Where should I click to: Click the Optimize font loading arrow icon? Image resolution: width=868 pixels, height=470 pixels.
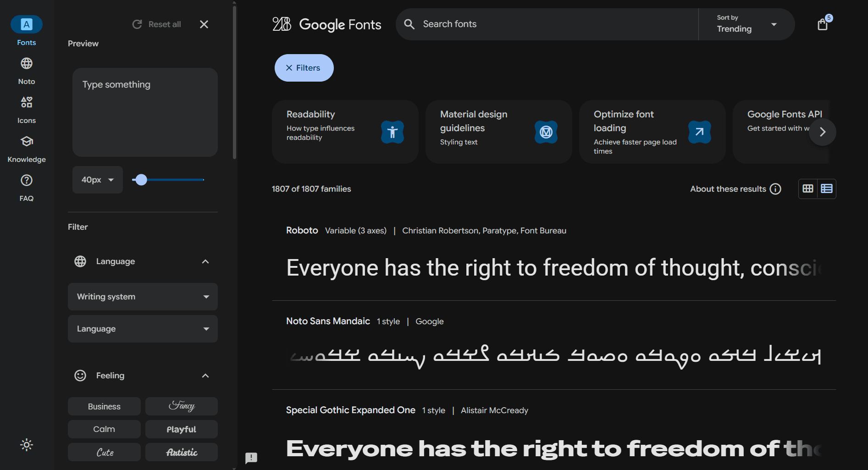pos(700,132)
